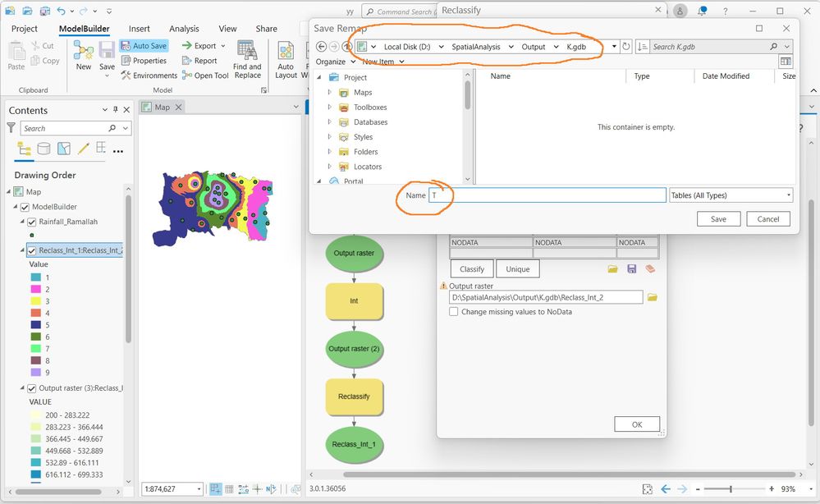The height and width of the screenshot is (504, 820).
Task: Toggle Rainfall_Ramallah layer checkbox
Action: click(31, 222)
